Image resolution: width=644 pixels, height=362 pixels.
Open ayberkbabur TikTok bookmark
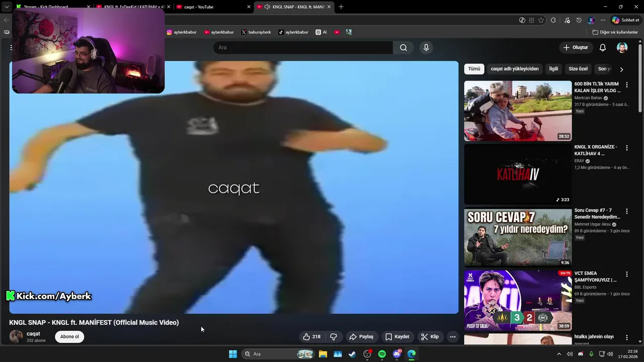click(x=293, y=32)
